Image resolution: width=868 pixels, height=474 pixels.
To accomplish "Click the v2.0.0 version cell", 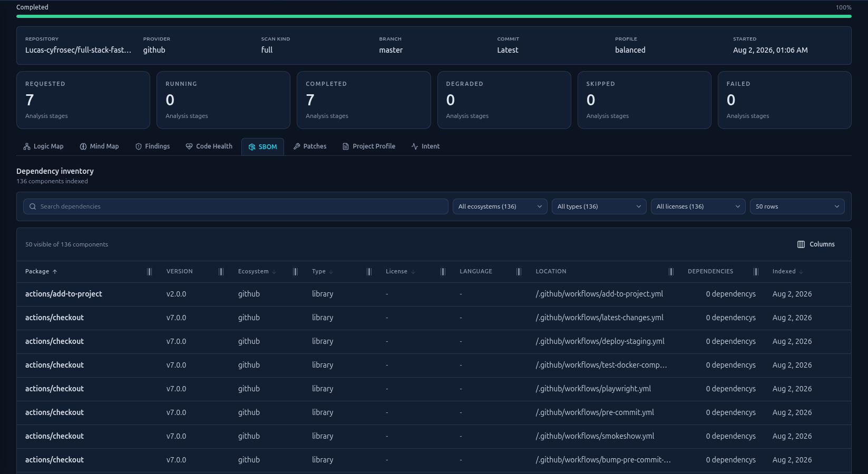I will click(177, 294).
